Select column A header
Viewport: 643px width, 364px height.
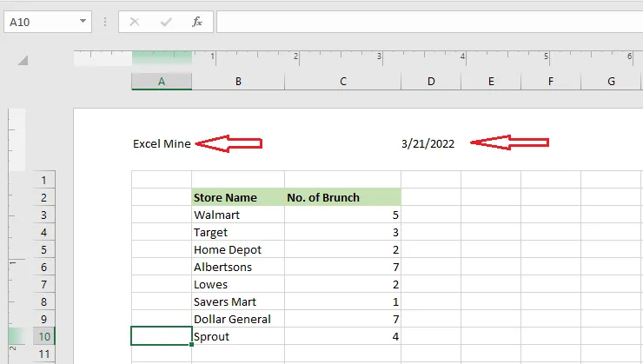coord(162,82)
